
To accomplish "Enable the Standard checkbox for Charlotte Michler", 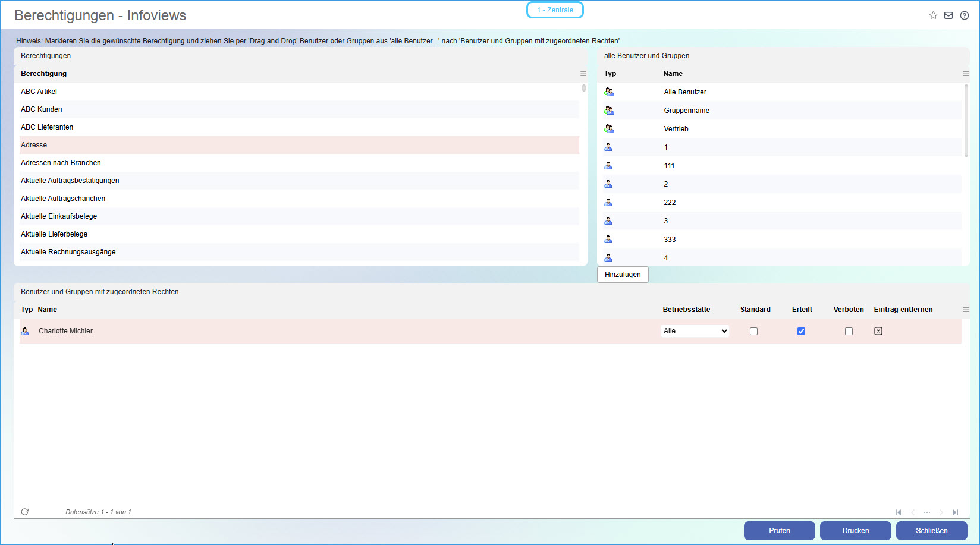I will tap(754, 331).
